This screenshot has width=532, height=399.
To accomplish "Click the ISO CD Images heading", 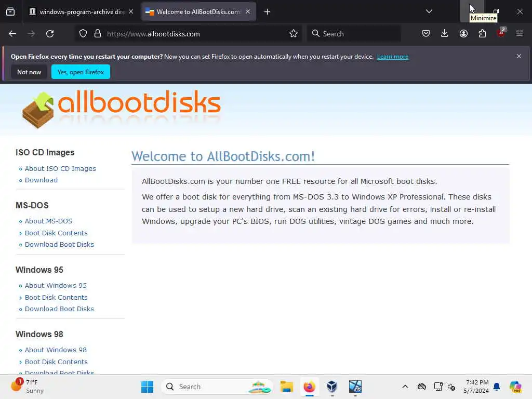I will tap(45, 152).
